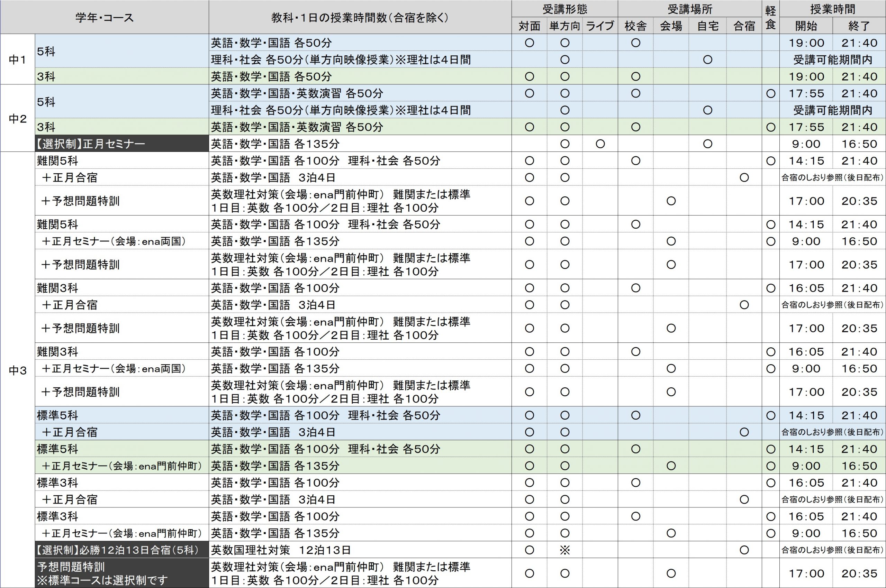886x588 pixels.
Task: Select the 中3 grade row label
Action: (x=18, y=371)
